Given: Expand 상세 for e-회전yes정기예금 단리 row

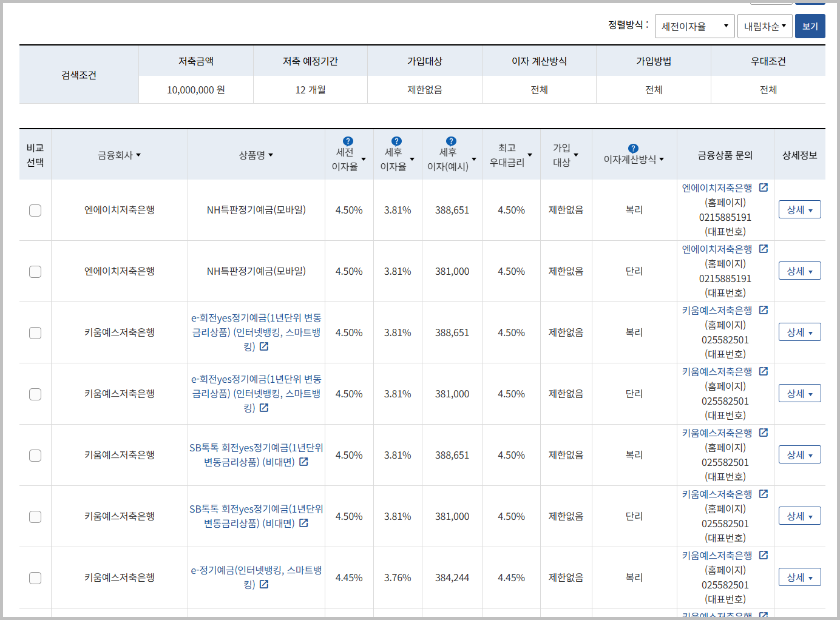Looking at the screenshot, I should click(x=799, y=394).
